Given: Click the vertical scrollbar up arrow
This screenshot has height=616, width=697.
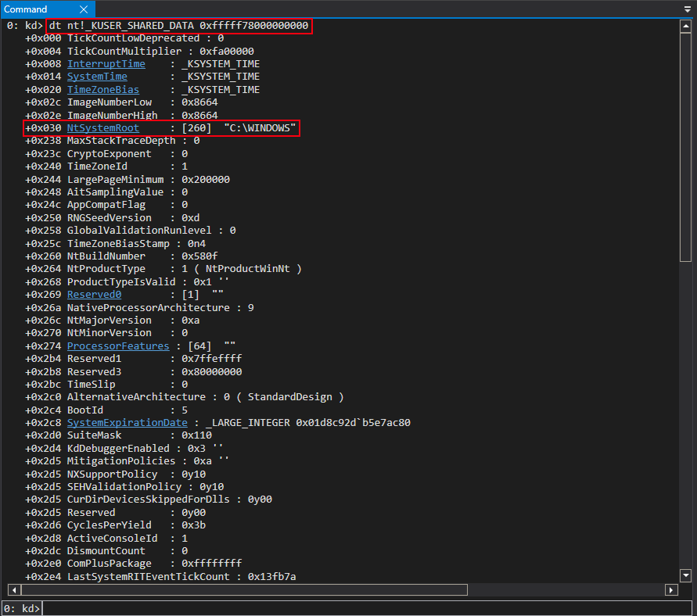Looking at the screenshot, I should coord(686,26).
